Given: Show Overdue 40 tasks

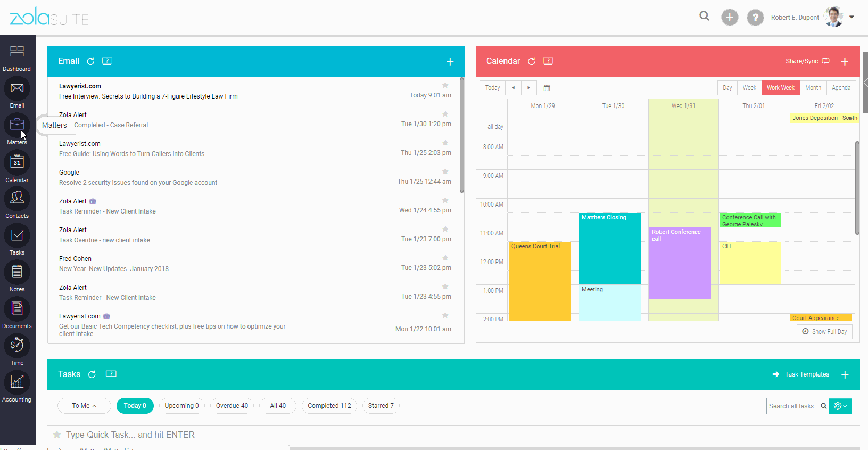Looking at the screenshot, I should tap(232, 406).
